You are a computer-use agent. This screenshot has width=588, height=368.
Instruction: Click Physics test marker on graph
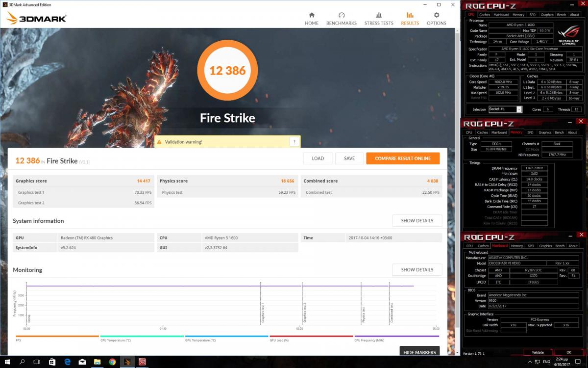click(x=364, y=315)
